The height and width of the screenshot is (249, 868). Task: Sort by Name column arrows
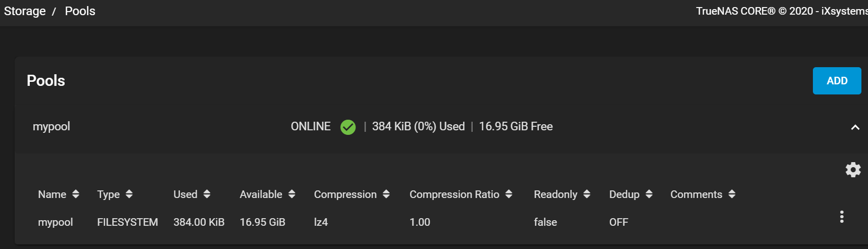pyautogui.click(x=76, y=194)
